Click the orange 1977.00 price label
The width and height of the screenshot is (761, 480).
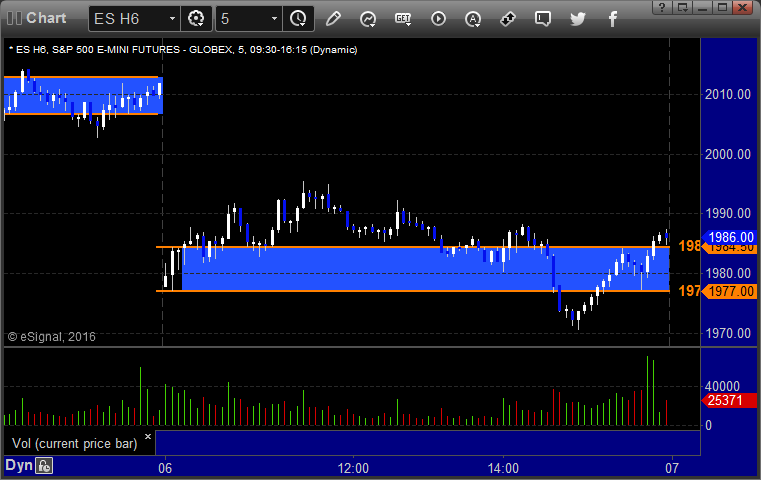click(730, 291)
